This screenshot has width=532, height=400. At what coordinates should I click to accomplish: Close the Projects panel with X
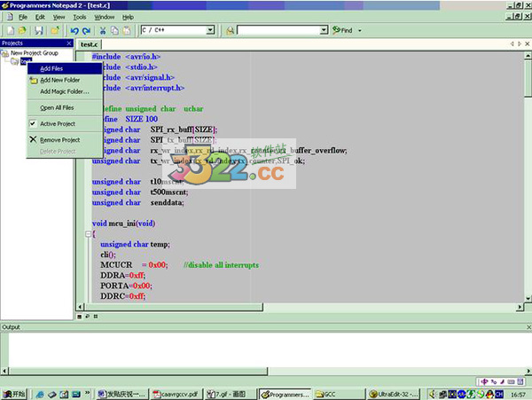tap(70, 43)
